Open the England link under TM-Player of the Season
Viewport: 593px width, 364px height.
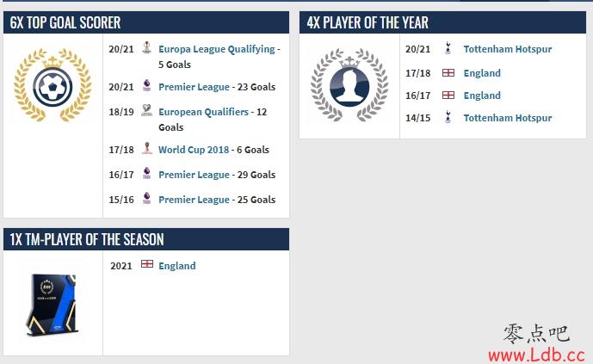[x=177, y=266]
